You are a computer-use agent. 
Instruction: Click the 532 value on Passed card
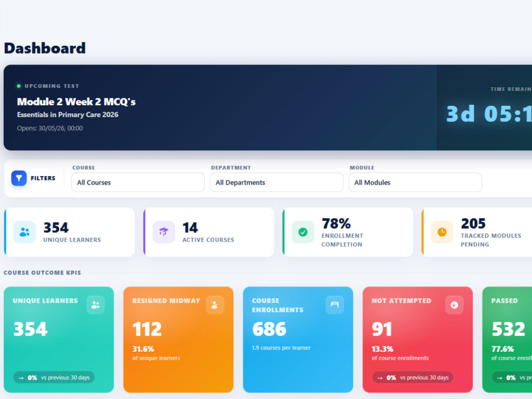click(508, 329)
